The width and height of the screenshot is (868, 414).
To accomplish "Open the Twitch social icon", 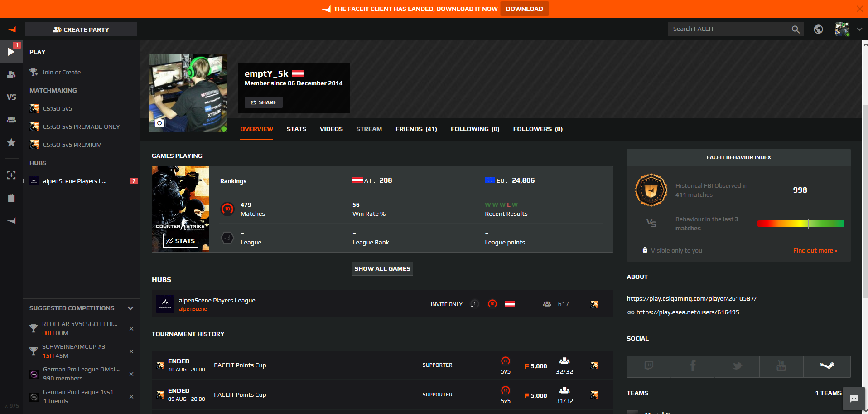I will click(x=649, y=366).
